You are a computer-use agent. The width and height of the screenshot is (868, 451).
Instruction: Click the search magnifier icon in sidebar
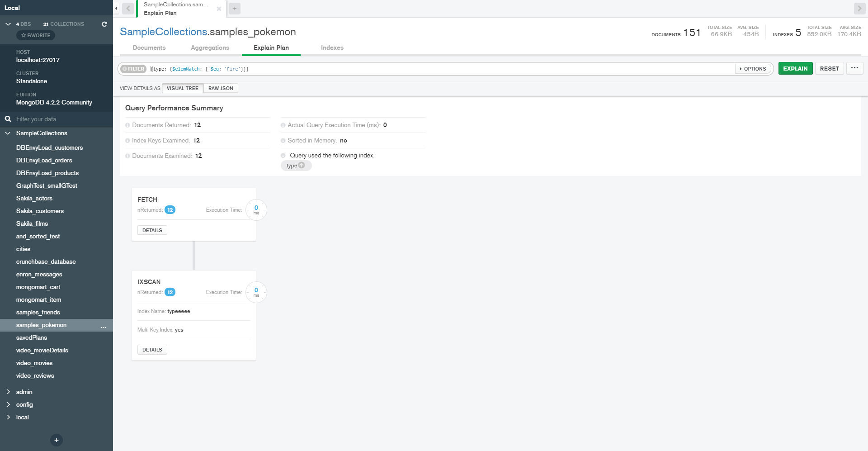(8, 119)
